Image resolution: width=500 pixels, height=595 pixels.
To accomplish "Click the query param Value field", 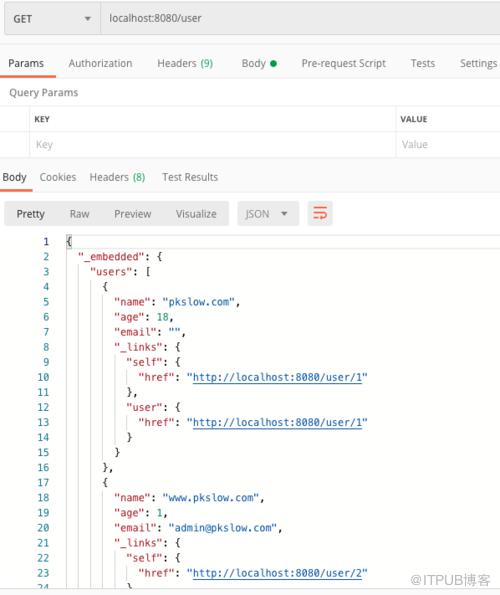I will [x=448, y=145].
